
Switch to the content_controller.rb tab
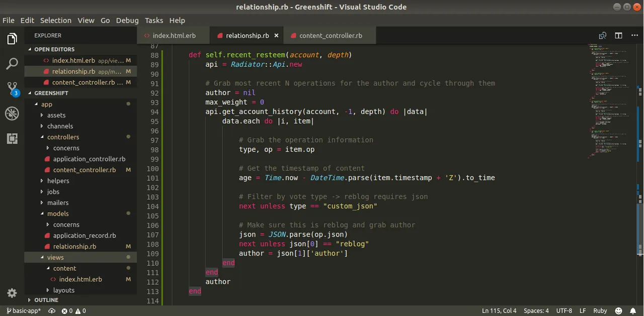pyautogui.click(x=330, y=36)
